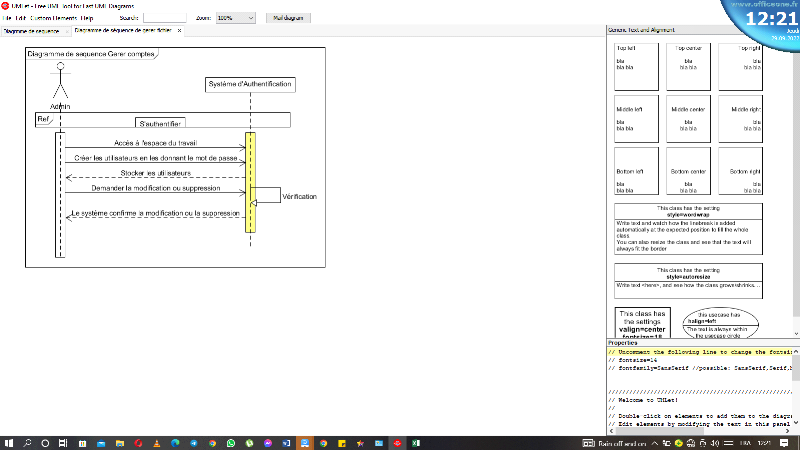
Task: Click in the Search text field
Action: (x=164, y=18)
